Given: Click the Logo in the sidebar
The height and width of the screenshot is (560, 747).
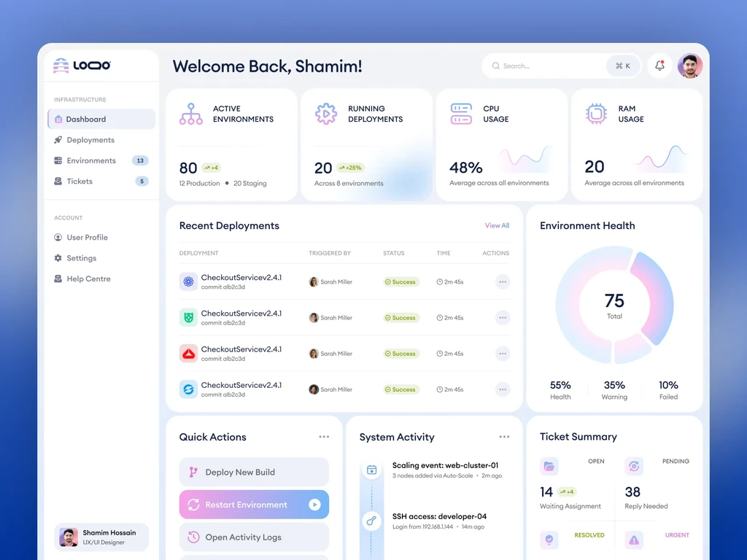Looking at the screenshot, I should click(x=82, y=65).
